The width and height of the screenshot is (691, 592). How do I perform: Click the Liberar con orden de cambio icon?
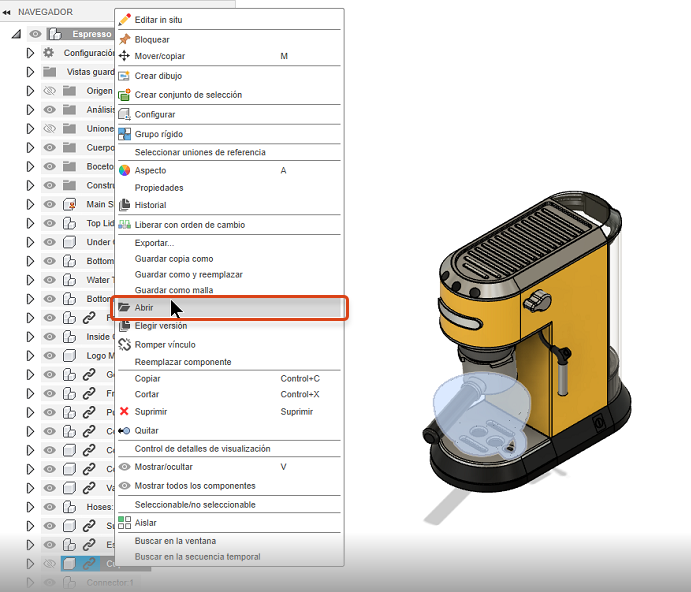coord(125,224)
